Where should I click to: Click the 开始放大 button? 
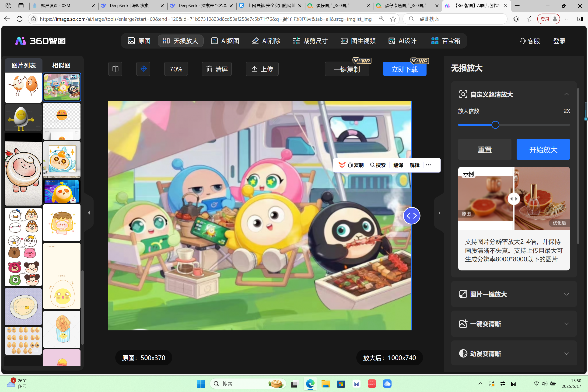(543, 149)
